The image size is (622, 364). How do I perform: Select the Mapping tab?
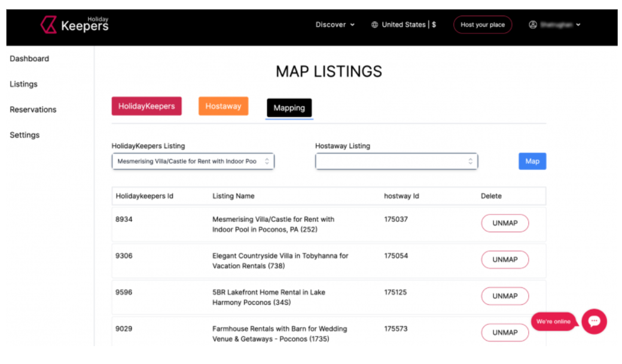tap(289, 108)
